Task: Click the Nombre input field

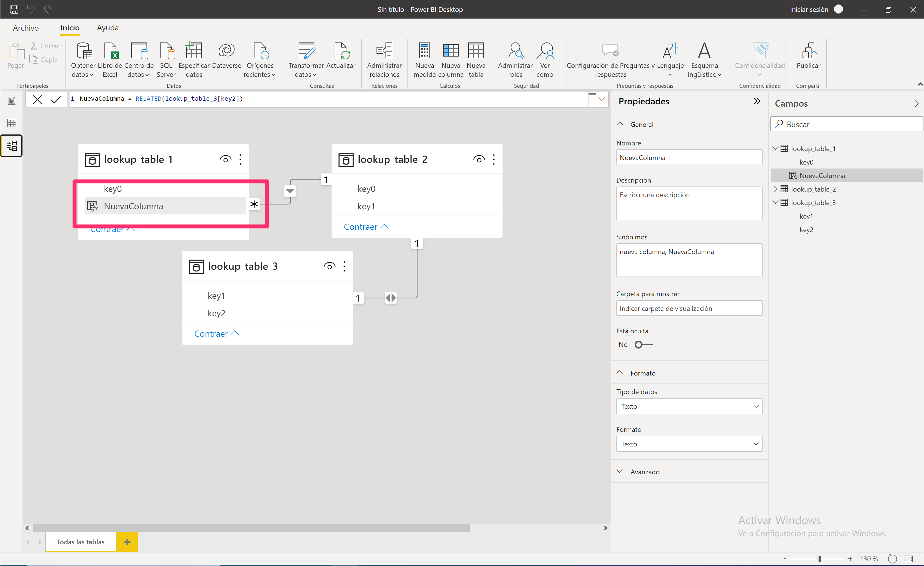Action: click(689, 158)
